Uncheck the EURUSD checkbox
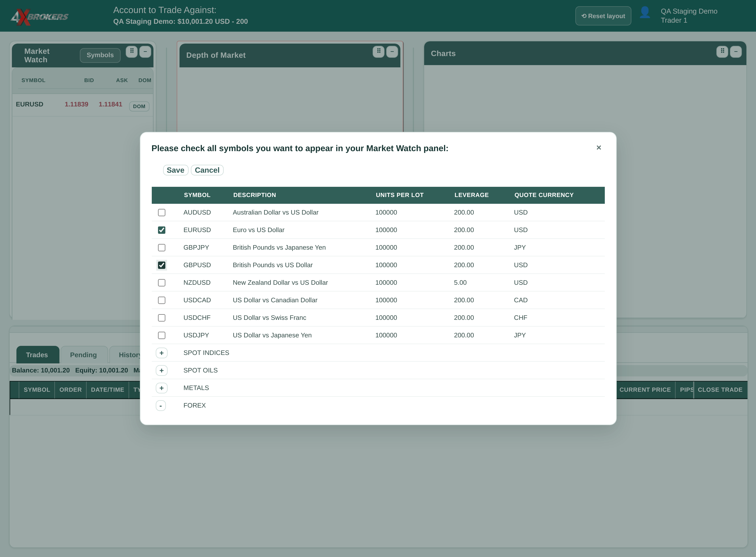This screenshot has width=756, height=557. coord(162,230)
